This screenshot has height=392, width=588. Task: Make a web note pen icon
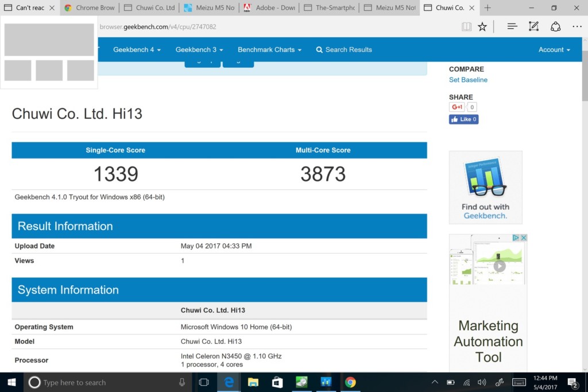click(533, 26)
